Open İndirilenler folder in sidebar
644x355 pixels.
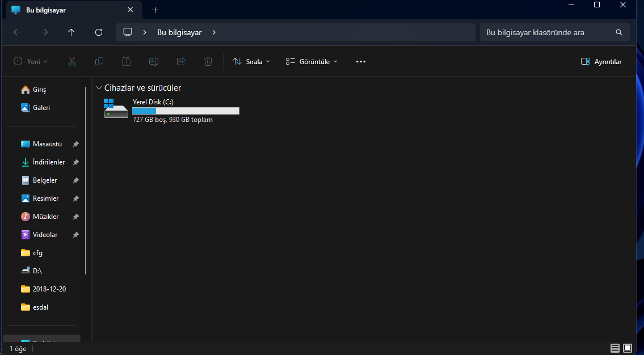pyautogui.click(x=43, y=162)
